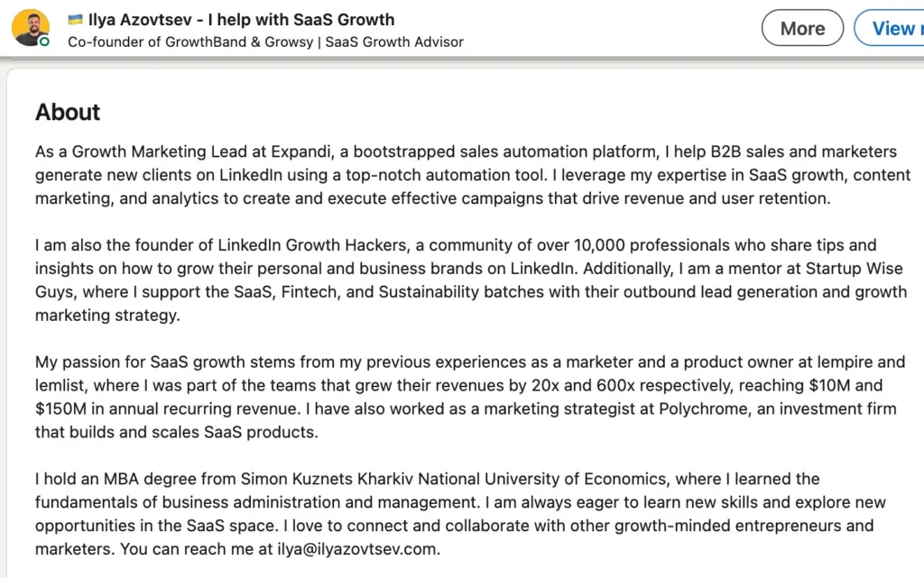Click the Ukrainian flag icon beside the name
This screenshot has width=924, height=578.
coord(76,19)
